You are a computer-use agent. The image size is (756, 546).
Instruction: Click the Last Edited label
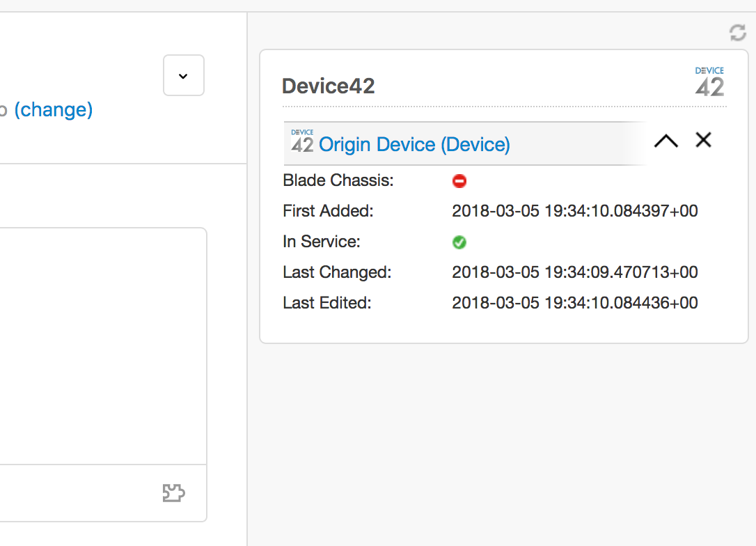click(x=327, y=303)
